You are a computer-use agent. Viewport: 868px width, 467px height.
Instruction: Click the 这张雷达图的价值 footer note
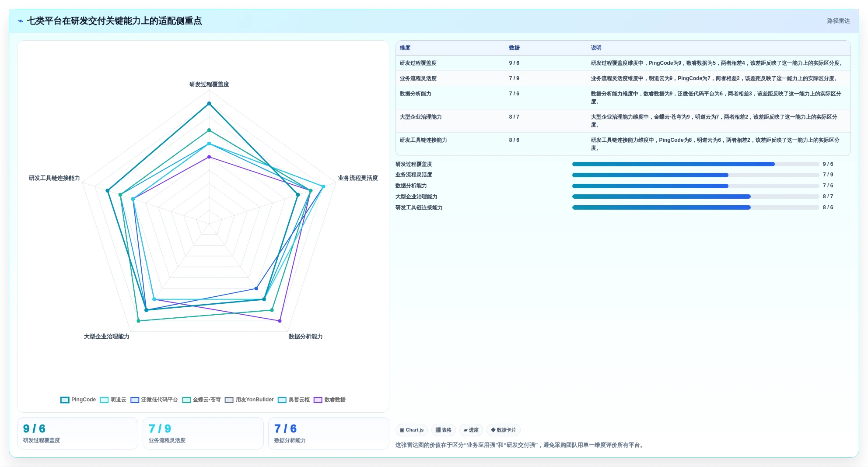(520, 445)
